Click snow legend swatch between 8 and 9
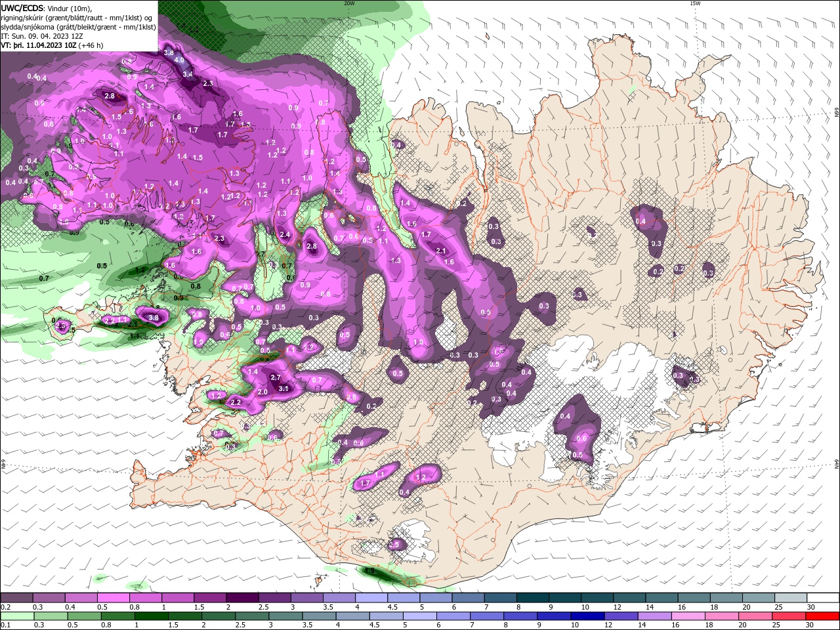Screen dimensions: 840x630 (533, 597)
